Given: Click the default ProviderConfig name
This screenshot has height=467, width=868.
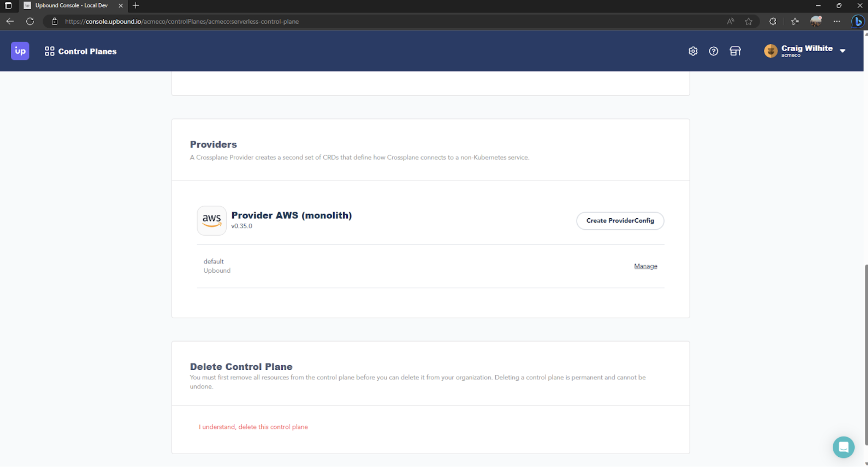Looking at the screenshot, I should click(x=213, y=261).
